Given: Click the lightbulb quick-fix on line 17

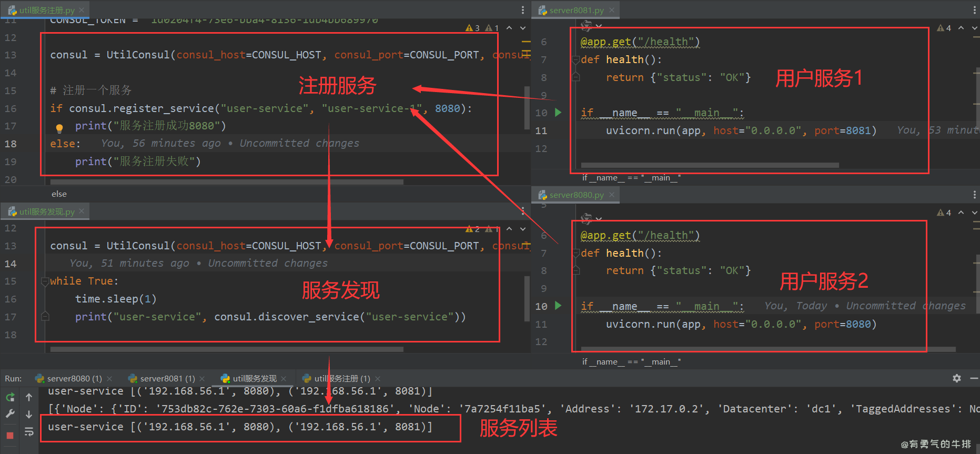Looking at the screenshot, I should coord(59,127).
